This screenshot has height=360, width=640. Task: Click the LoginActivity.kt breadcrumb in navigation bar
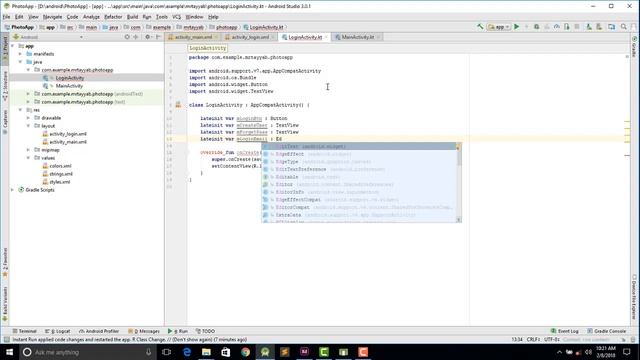coord(263,27)
